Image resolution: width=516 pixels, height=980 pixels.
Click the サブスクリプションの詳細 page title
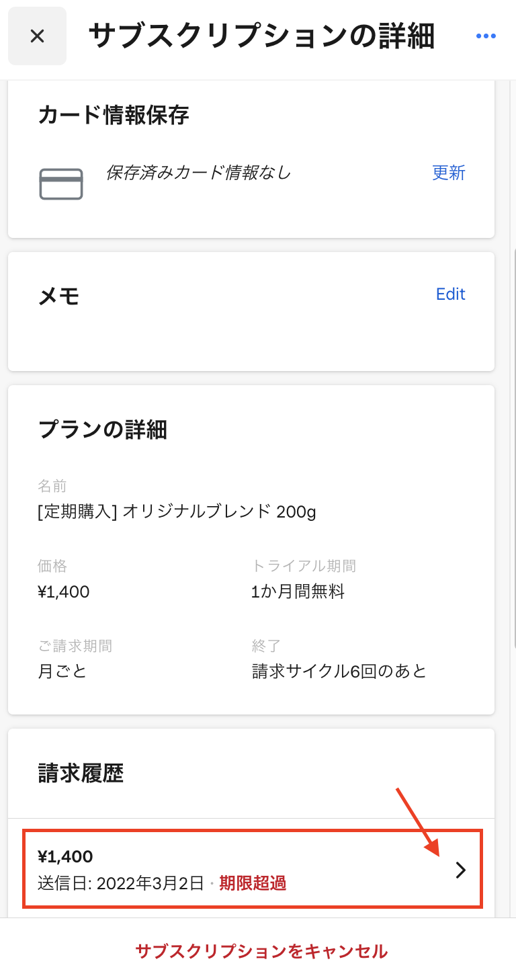[x=261, y=36]
